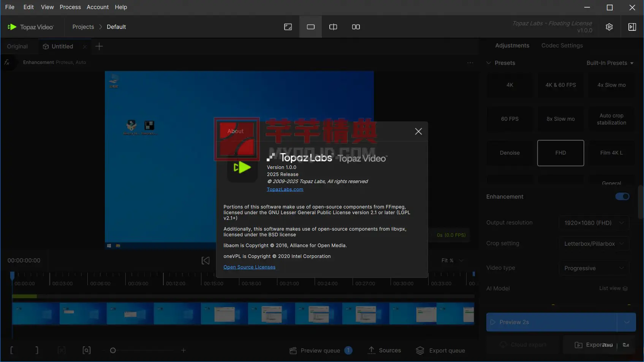Adjust the timeline zoom slider handle
This screenshot has width=644, height=362.
pos(113,351)
